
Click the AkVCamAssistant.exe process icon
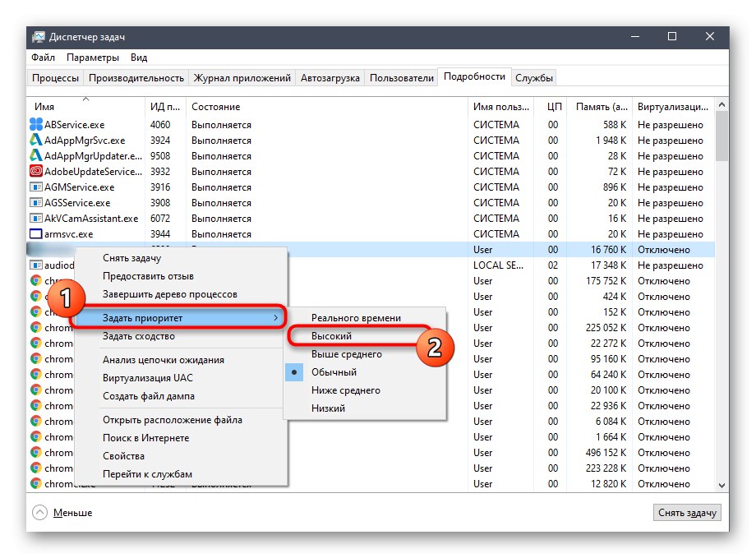36,219
